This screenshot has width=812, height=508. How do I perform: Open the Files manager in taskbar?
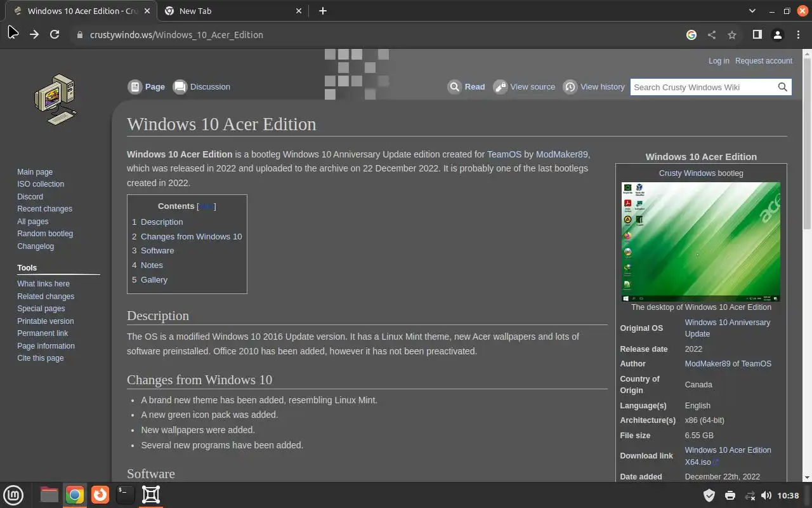pyautogui.click(x=49, y=495)
